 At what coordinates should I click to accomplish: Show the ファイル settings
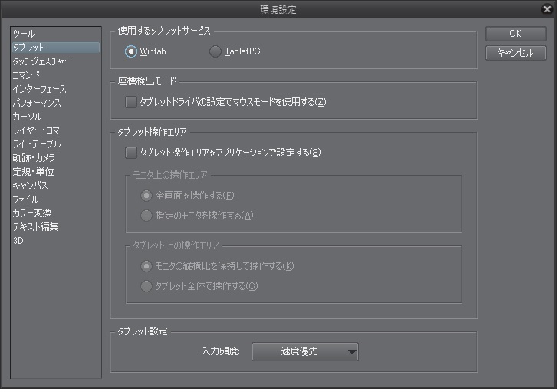point(56,199)
